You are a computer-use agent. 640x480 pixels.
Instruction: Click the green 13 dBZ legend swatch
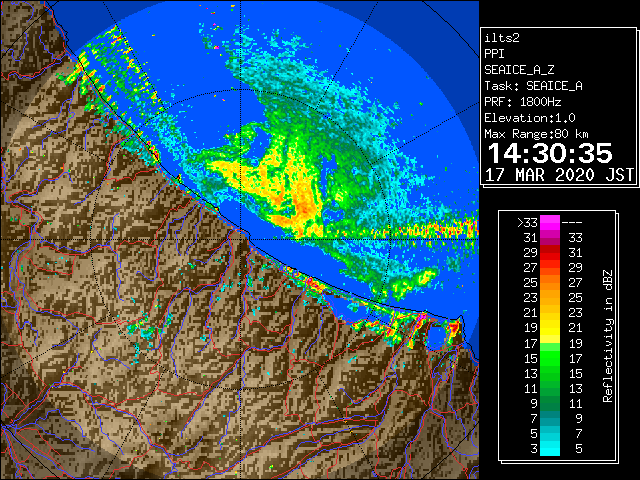tap(550, 373)
